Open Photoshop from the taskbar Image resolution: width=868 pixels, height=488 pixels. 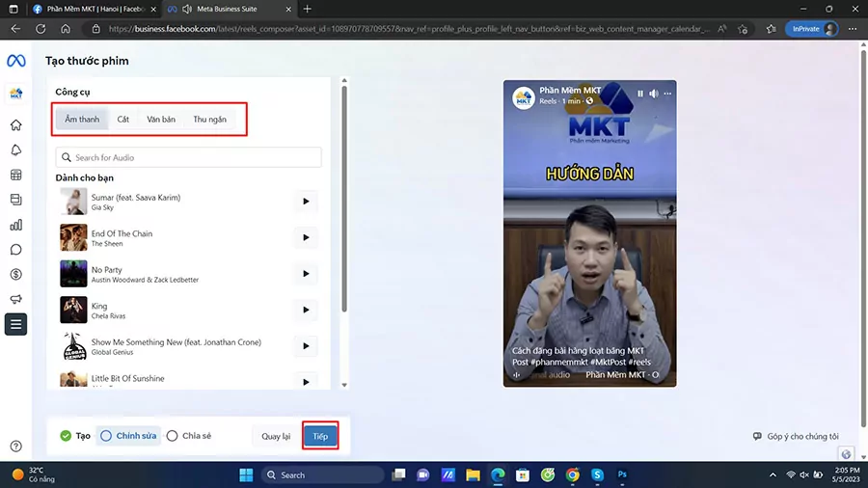(622, 474)
